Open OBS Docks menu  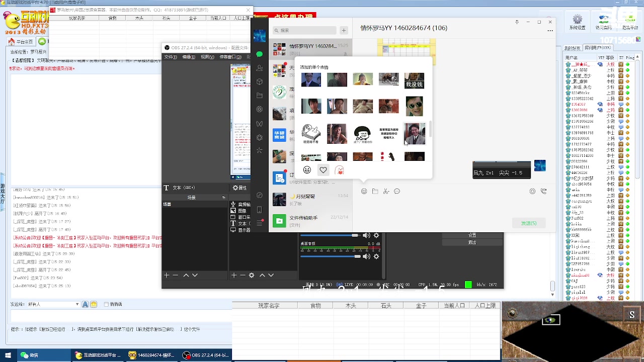(x=230, y=57)
